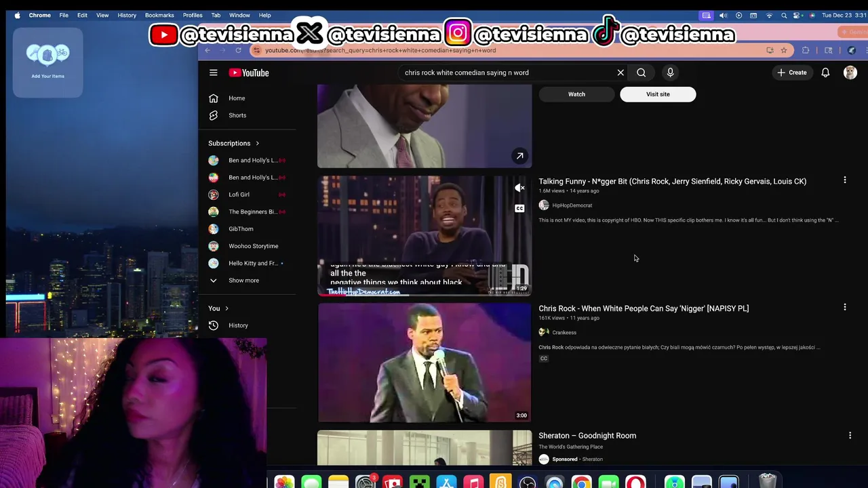Open the HipHopDemocrat channel avatar
This screenshot has height=488, width=868.
pyautogui.click(x=544, y=205)
